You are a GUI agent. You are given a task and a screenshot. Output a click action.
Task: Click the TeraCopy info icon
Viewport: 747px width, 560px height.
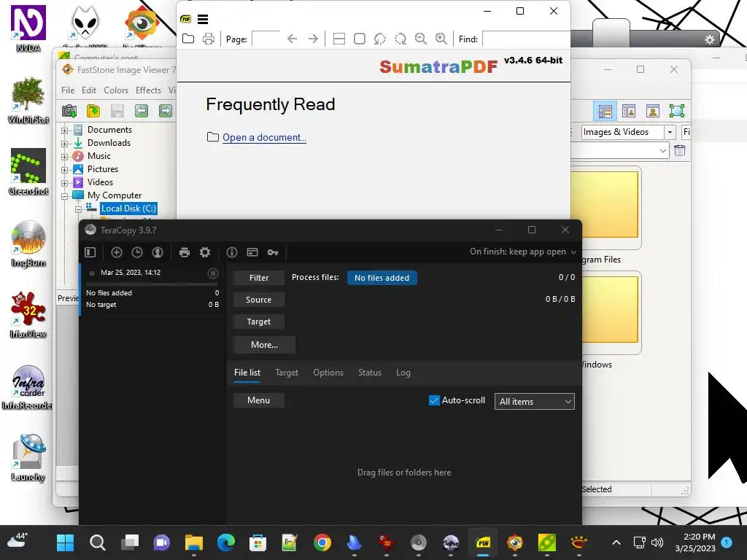click(x=232, y=252)
